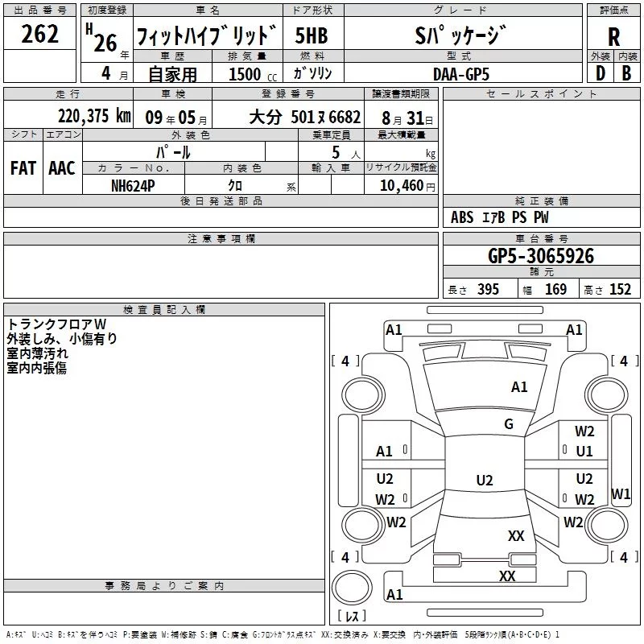Select the 純正装備 header
Viewport: 644px width, 644px height.
pyautogui.click(x=541, y=200)
